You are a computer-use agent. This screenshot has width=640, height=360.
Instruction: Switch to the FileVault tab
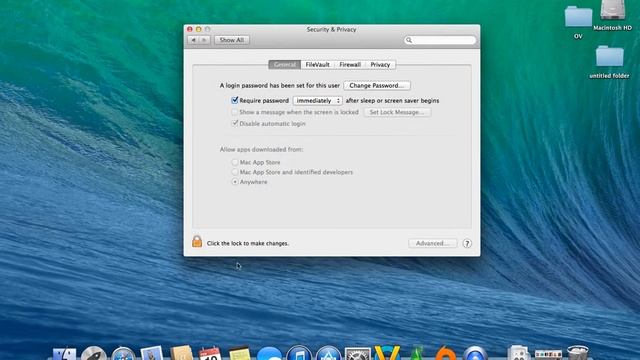318,64
